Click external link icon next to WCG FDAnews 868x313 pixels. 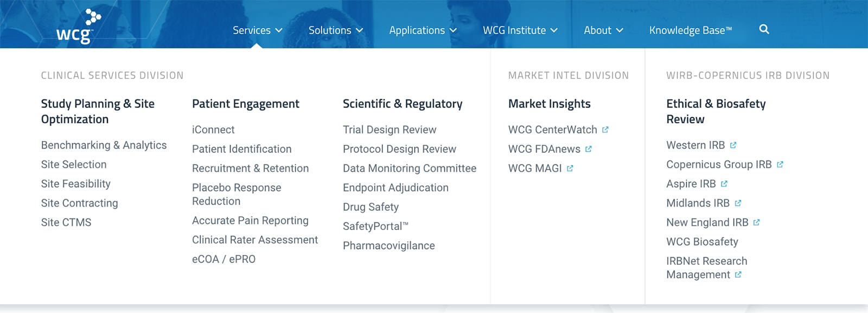589,149
